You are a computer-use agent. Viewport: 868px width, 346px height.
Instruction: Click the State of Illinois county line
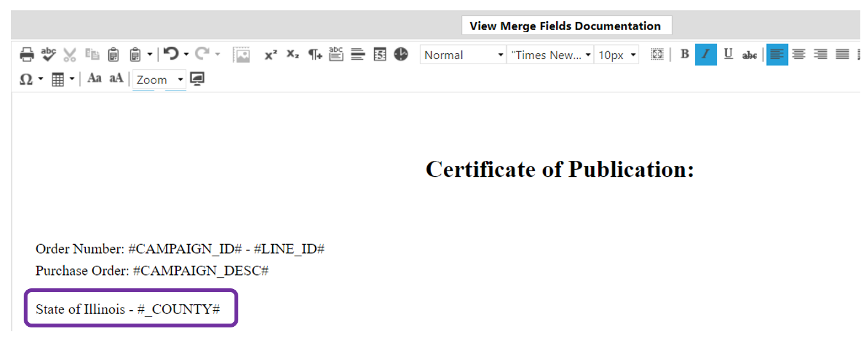click(128, 309)
